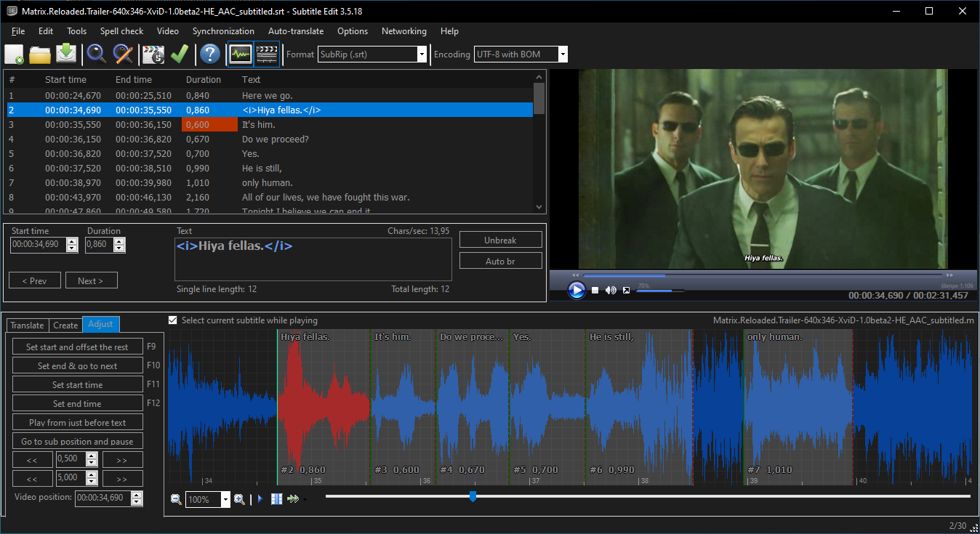Click the Save subtitle download icon
The width and height of the screenshot is (980, 534).
pos(66,54)
